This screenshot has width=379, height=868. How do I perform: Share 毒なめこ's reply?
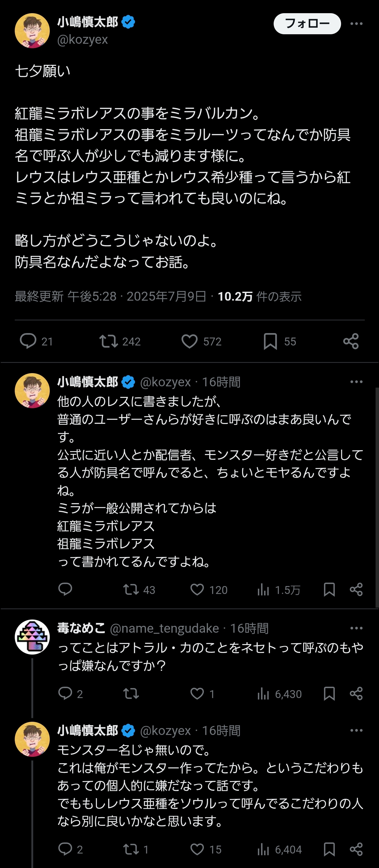[x=356, y=694]
